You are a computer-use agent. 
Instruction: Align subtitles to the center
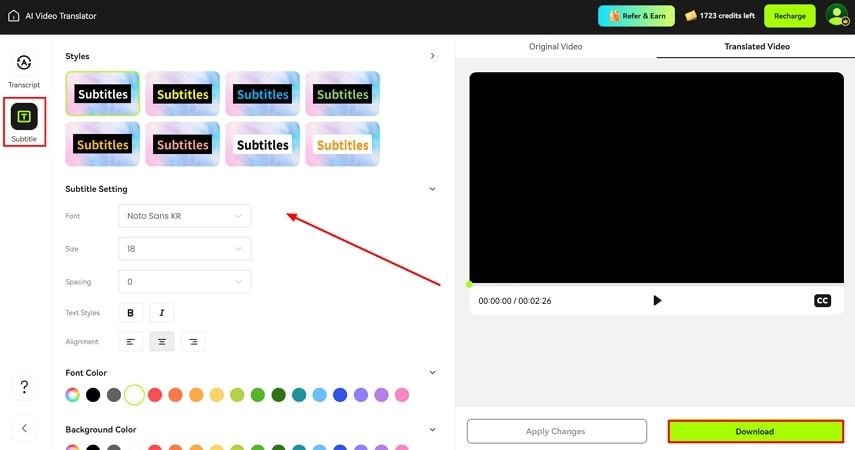[162, 341]
